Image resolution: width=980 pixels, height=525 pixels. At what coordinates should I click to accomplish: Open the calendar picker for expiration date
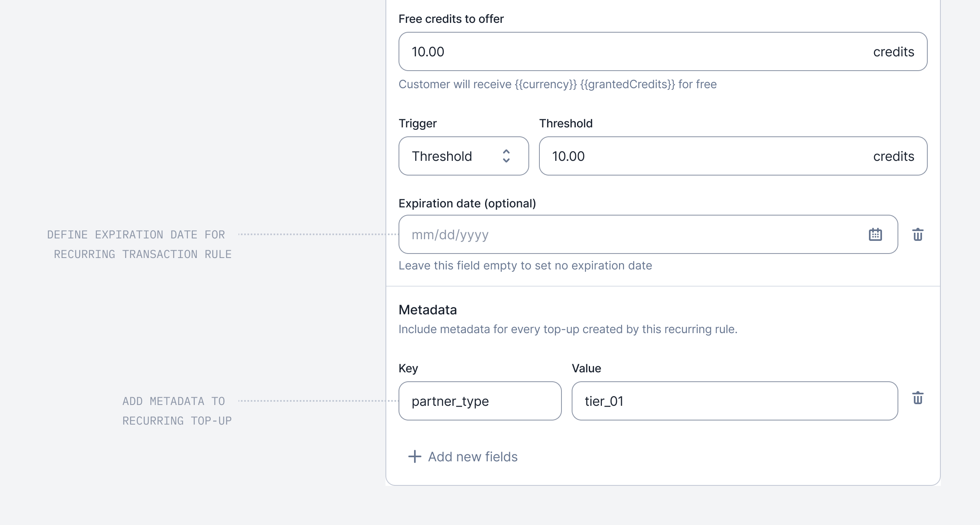pyautogui.click(x=875, y=235)
